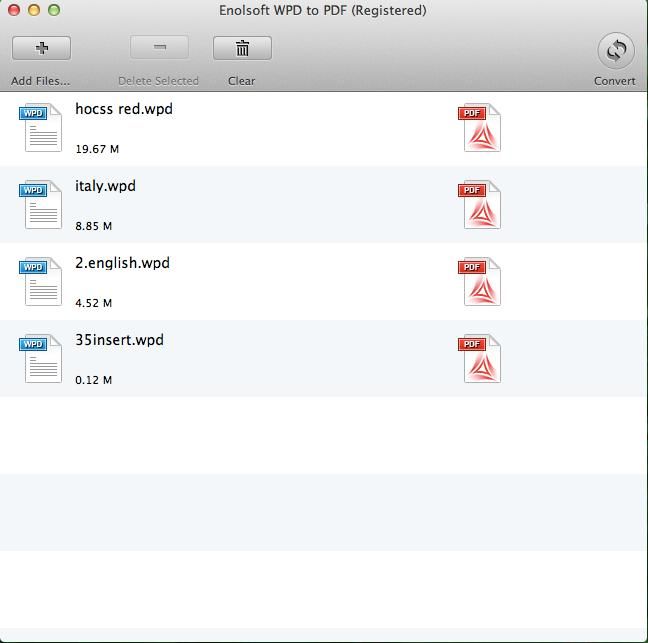
Task: Click the Add Files plus button
Action: (41, 48)
